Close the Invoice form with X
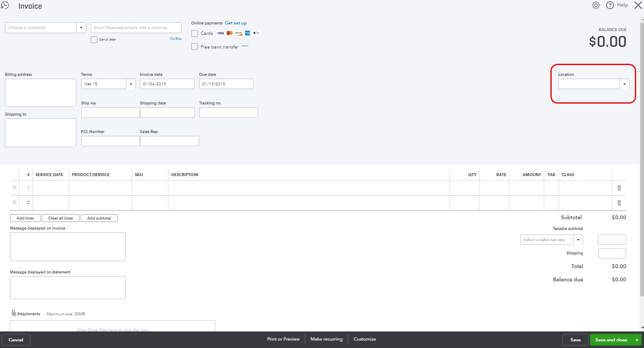The width and height of the screenshot is (644, 348). tap(638, 5)
